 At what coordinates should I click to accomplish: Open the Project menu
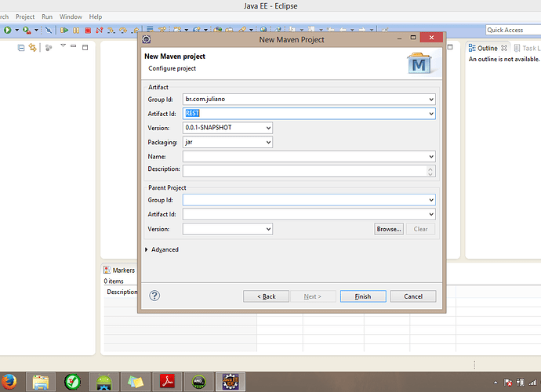[25, 16]
